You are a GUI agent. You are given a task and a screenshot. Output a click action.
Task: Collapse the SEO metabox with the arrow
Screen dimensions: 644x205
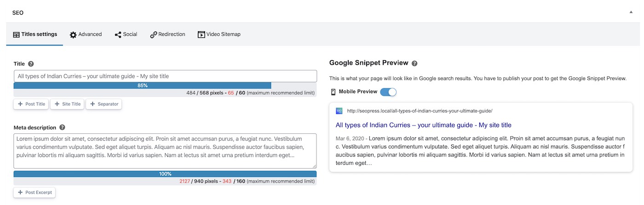(x=631, y=12)
